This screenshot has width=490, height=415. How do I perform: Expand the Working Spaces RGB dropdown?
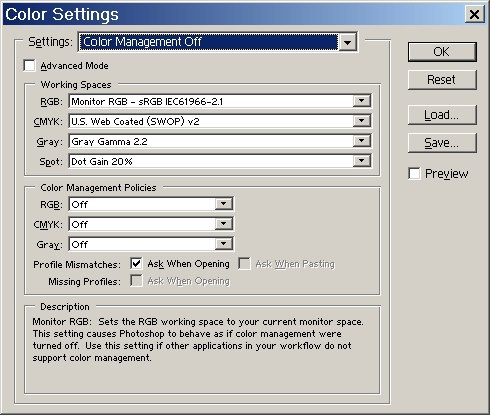(362, 101)
